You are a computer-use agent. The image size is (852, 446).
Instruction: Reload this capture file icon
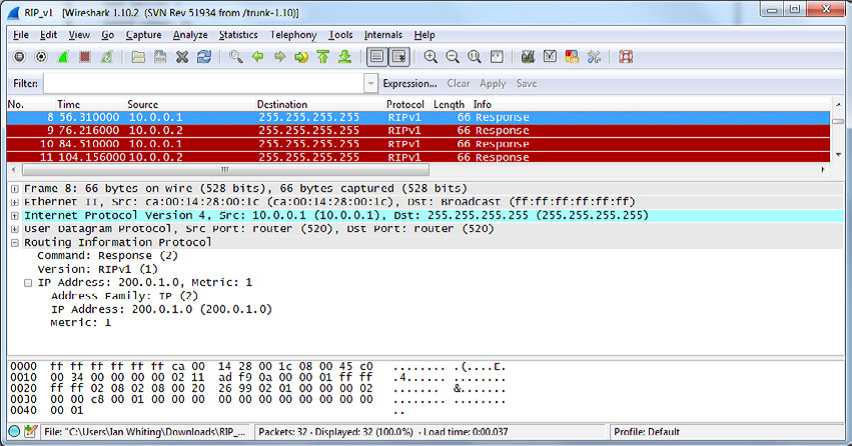click(x=204, y=56)
